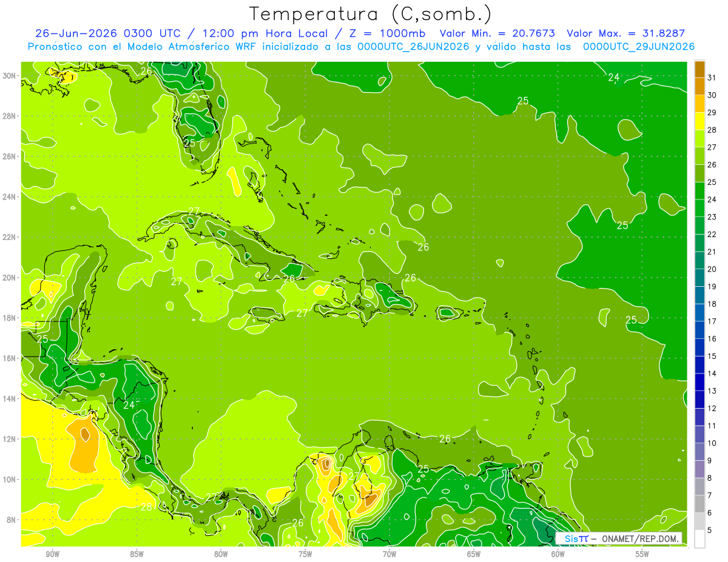This screenshot has height=562, width=728.
Task: Click the "90W" longitude axis label
Action: (x=52, y=554)
